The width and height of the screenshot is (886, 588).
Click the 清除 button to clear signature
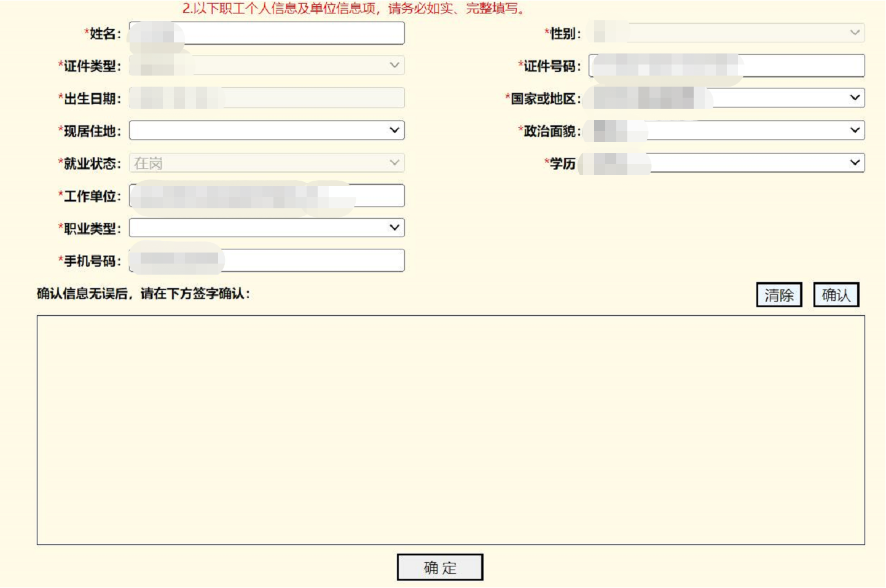(779, 295)
